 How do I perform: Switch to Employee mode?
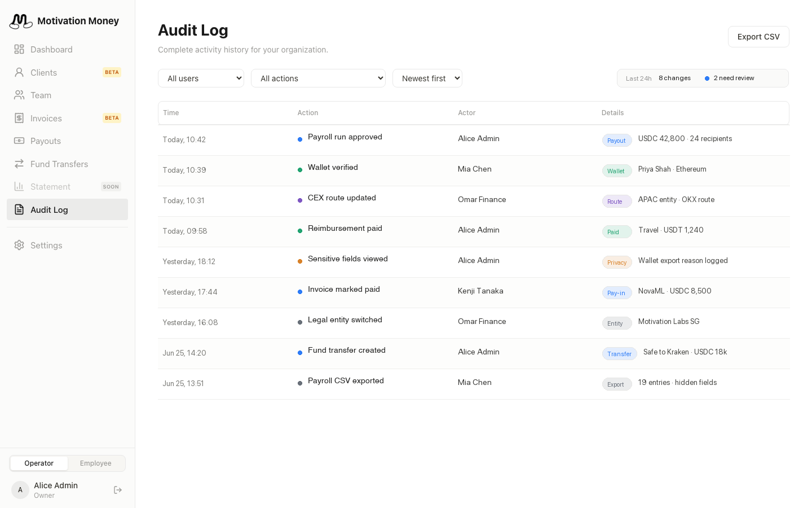point(96,463)
